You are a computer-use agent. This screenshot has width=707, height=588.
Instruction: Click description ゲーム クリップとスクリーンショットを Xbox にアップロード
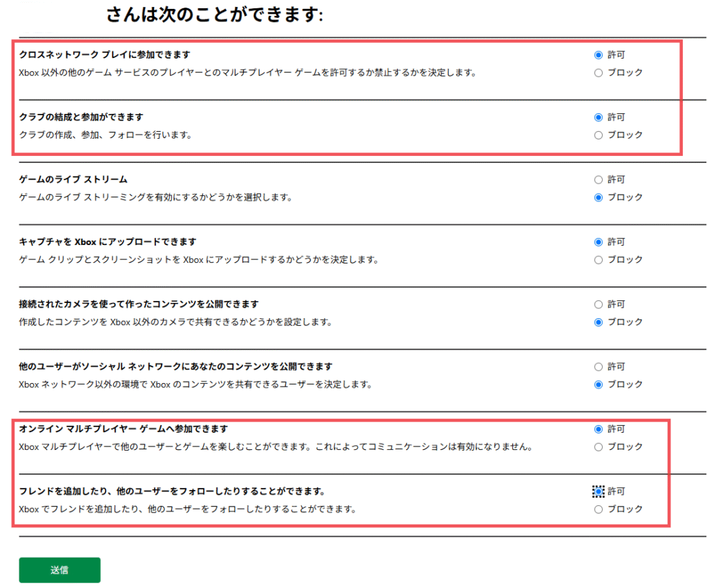pyautogui.click(x=199, y=259)
